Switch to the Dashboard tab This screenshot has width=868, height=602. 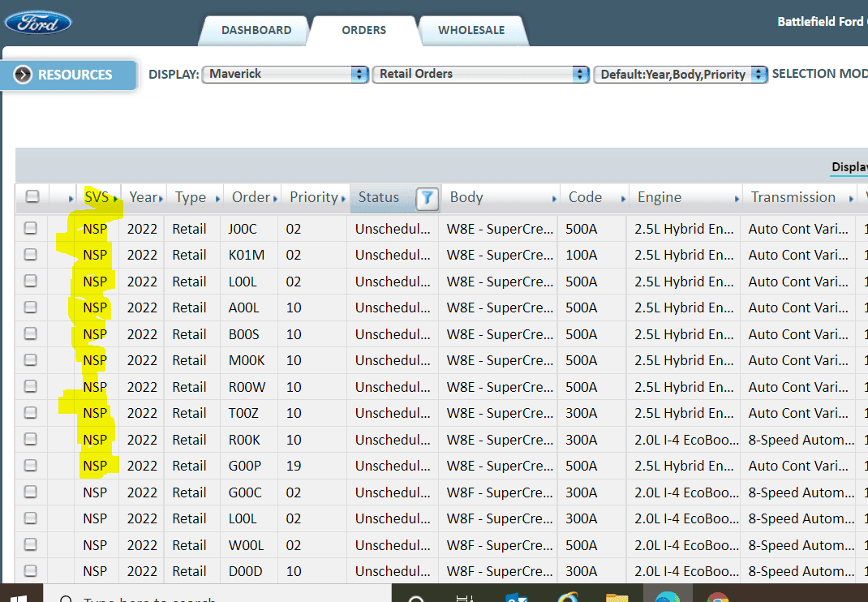[256, 31]
